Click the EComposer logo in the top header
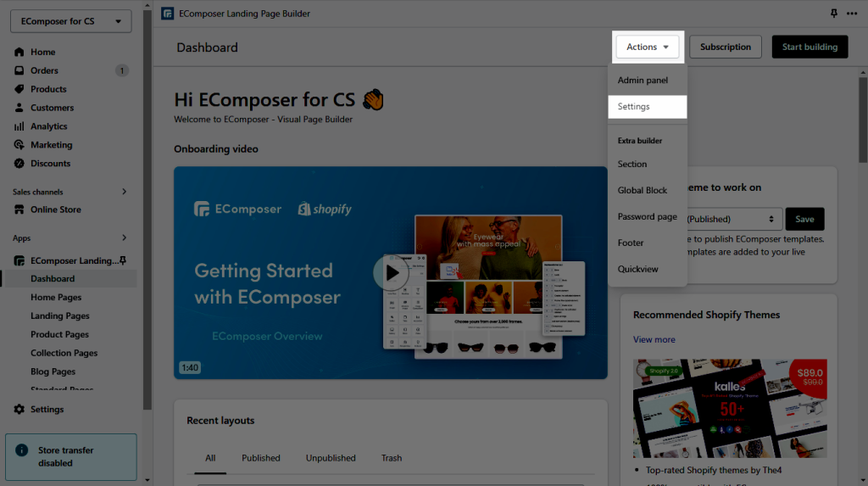This screenshot has width=868, height=486. point(167,14)
